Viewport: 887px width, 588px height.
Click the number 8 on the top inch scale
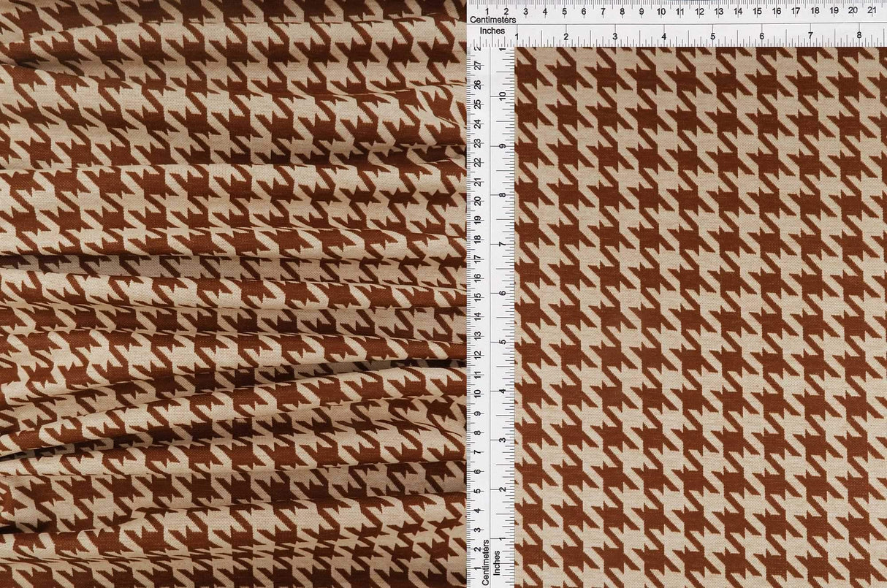pyautogui.click(x=861, y=34)
